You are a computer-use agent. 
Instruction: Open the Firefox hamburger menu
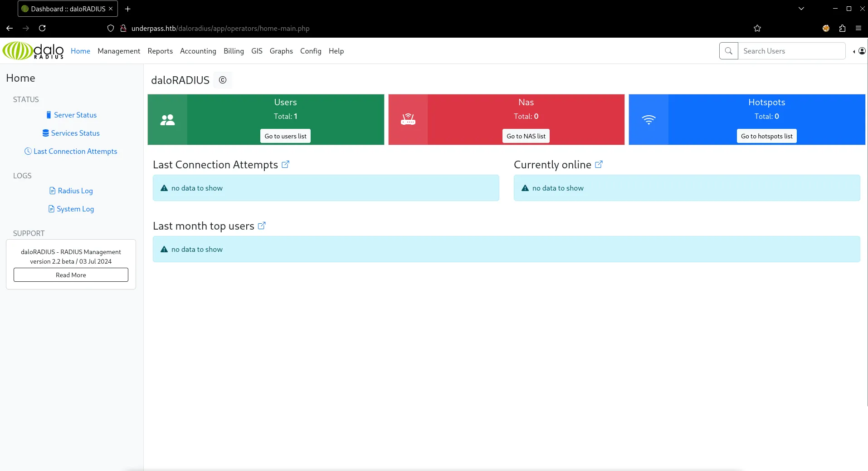(x=858, y=28)
